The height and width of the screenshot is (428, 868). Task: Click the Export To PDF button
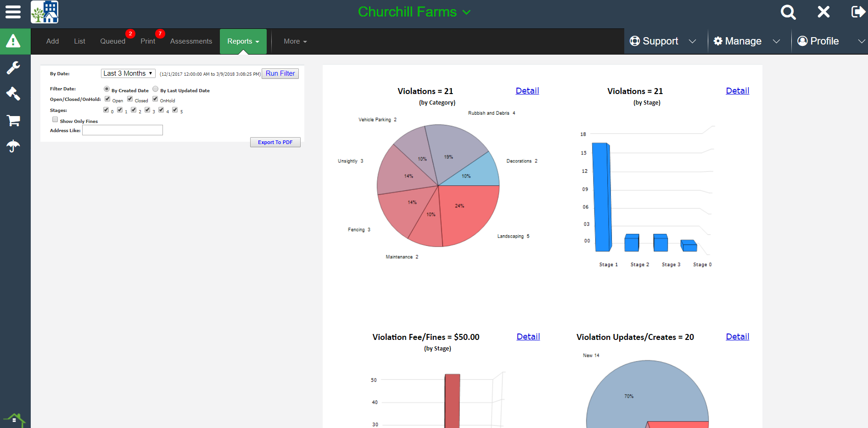click(x=275, y=142)
